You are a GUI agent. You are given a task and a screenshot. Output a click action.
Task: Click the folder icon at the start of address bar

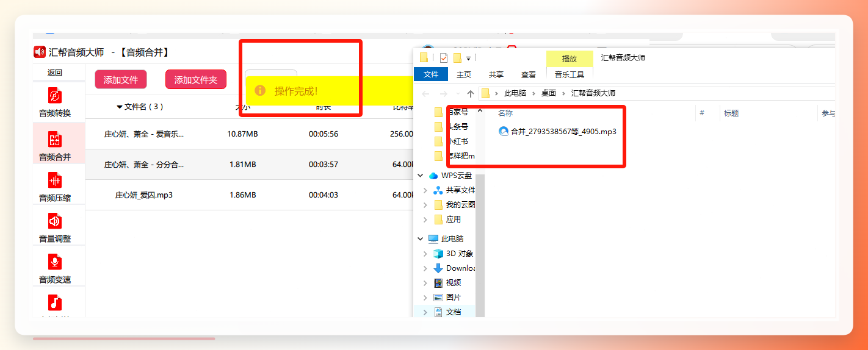pos(486,93)
